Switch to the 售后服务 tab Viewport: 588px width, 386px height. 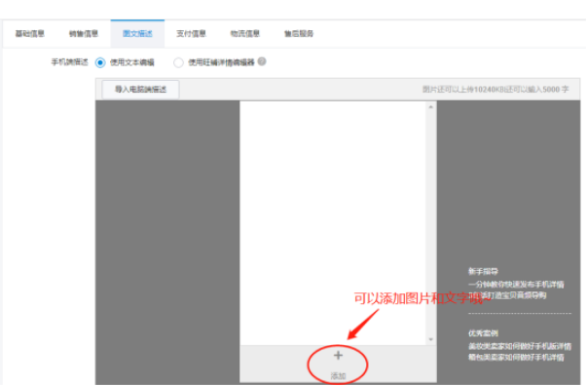point(299,34)
